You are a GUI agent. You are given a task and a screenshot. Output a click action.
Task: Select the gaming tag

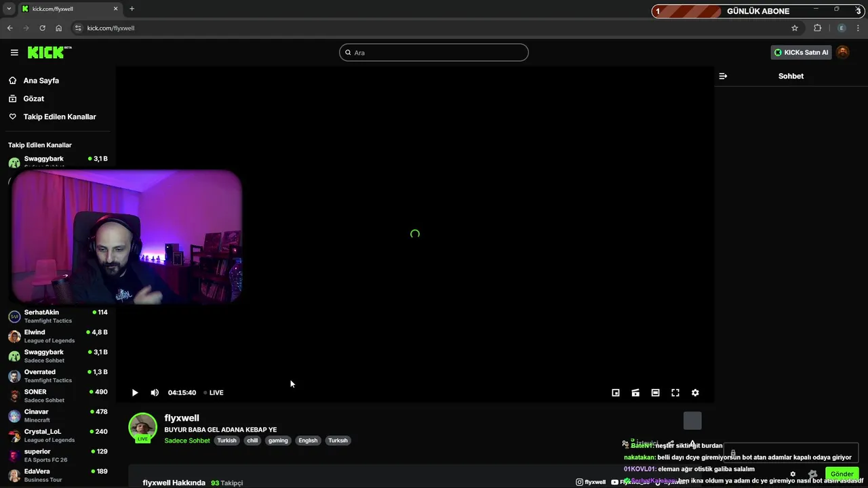point(278,441)
